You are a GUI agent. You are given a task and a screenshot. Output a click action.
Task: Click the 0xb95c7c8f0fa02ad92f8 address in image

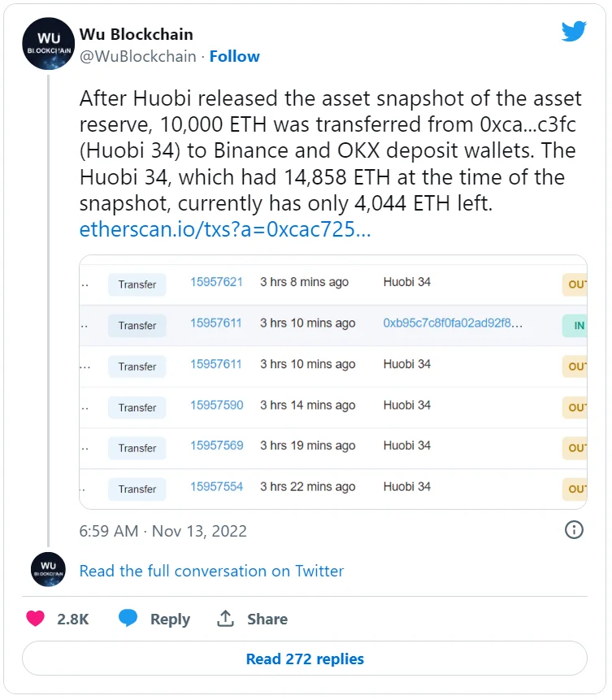(453, 323)
